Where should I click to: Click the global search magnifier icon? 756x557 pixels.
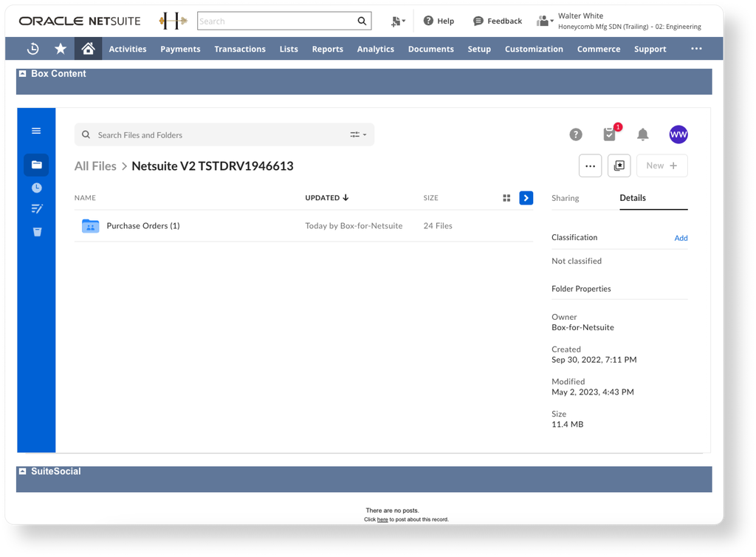tap(362, 21)
